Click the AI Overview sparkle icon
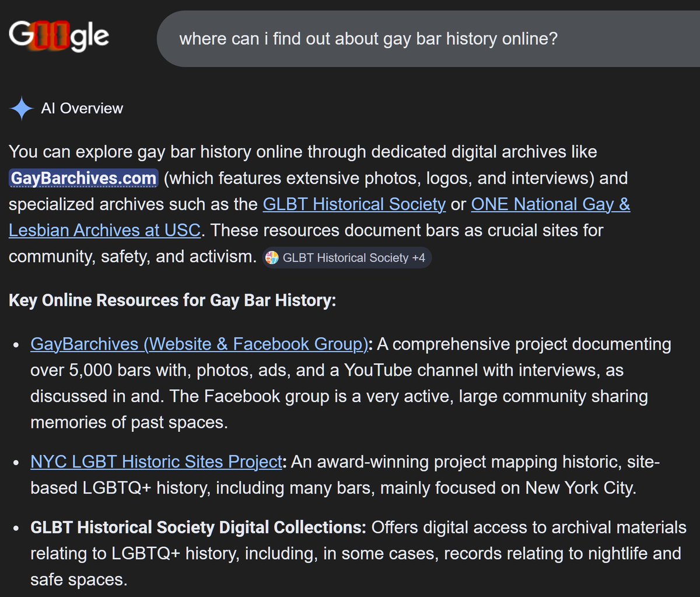 pyautogui.click(x=21, y=108)
